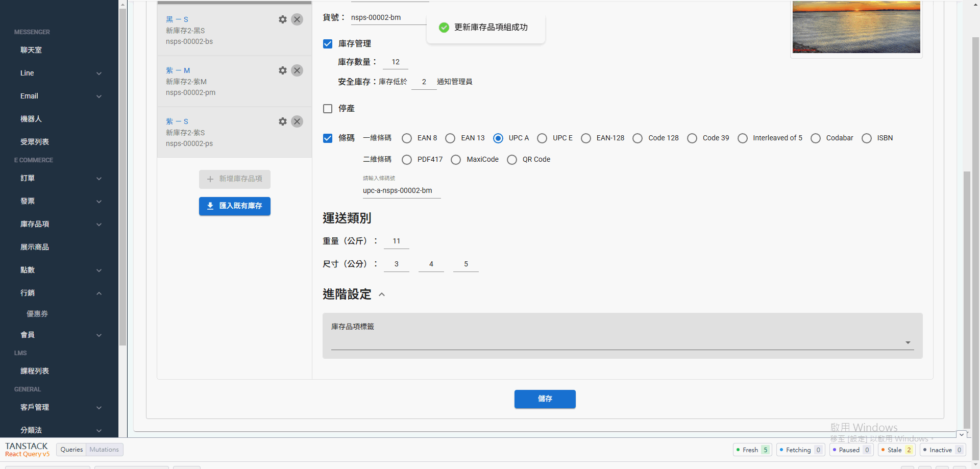
Task: Open settings gear for 黑 – S variant
Action: pos(283,19)
